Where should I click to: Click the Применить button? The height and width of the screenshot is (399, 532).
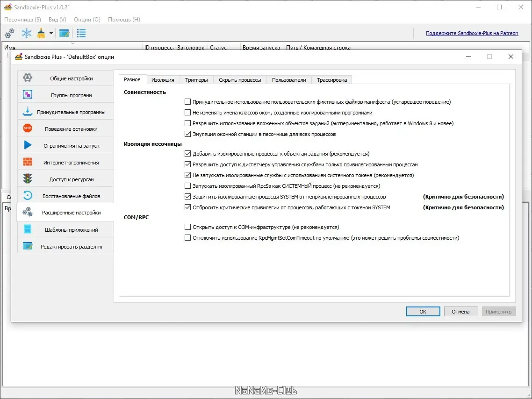pyautogui.click(x=499, y=312)
